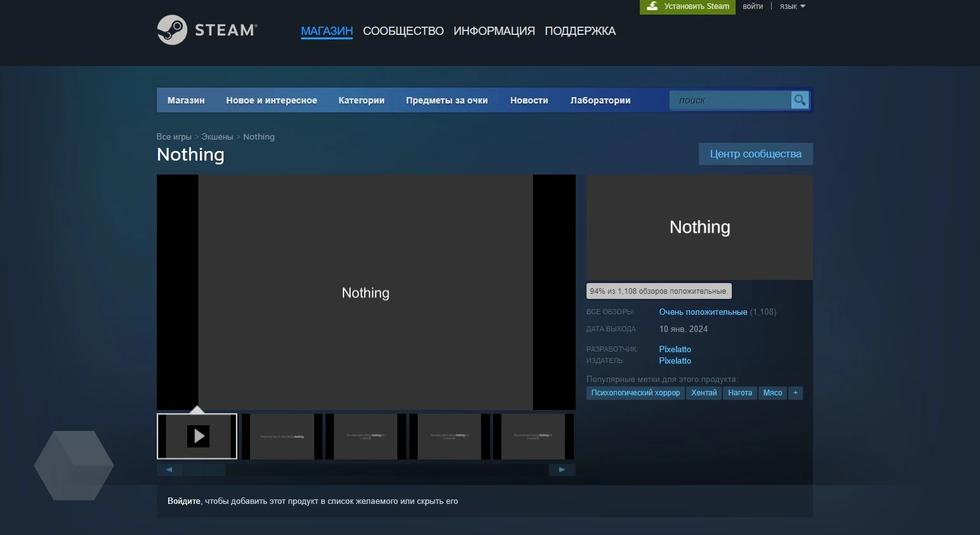Click the Install Steam download icon
This screenshot has height=535, width=980.
[x=652, y=6]
